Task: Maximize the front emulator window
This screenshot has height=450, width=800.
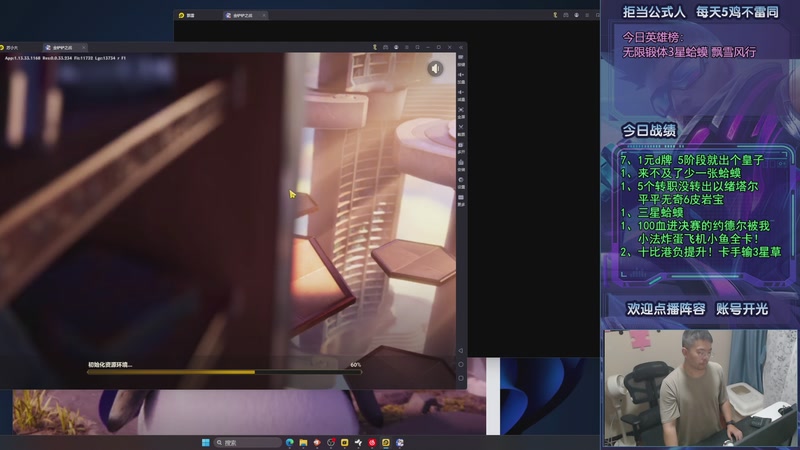Action: coord(439,47)
